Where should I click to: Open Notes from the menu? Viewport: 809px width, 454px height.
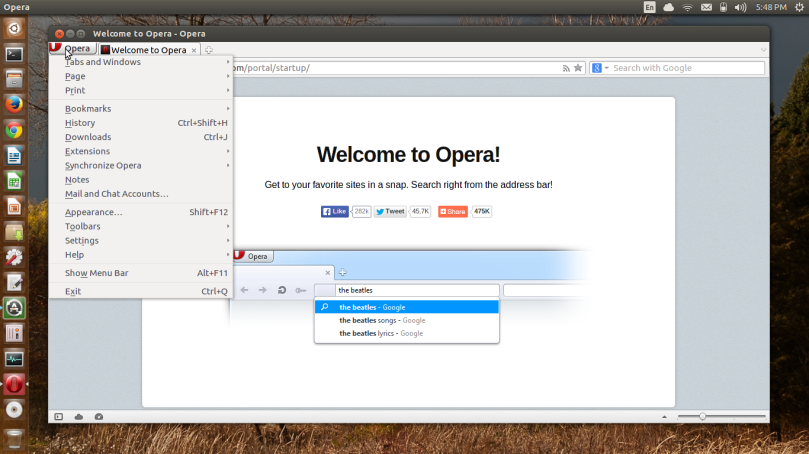(x=141, y=180)
